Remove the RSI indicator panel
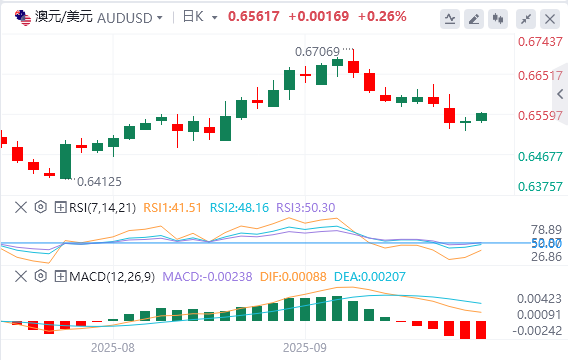The width and height of the screenshot is (568, 360). tap(21, 208)
